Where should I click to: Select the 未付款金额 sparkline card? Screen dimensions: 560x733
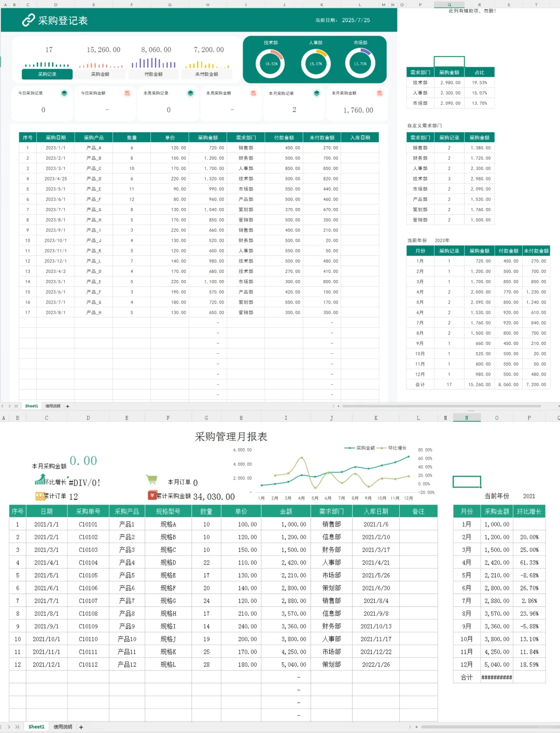pos(207,74)
